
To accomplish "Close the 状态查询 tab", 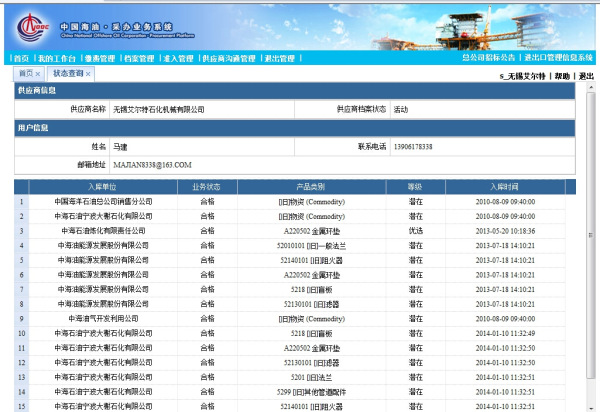I will point(88,74).
